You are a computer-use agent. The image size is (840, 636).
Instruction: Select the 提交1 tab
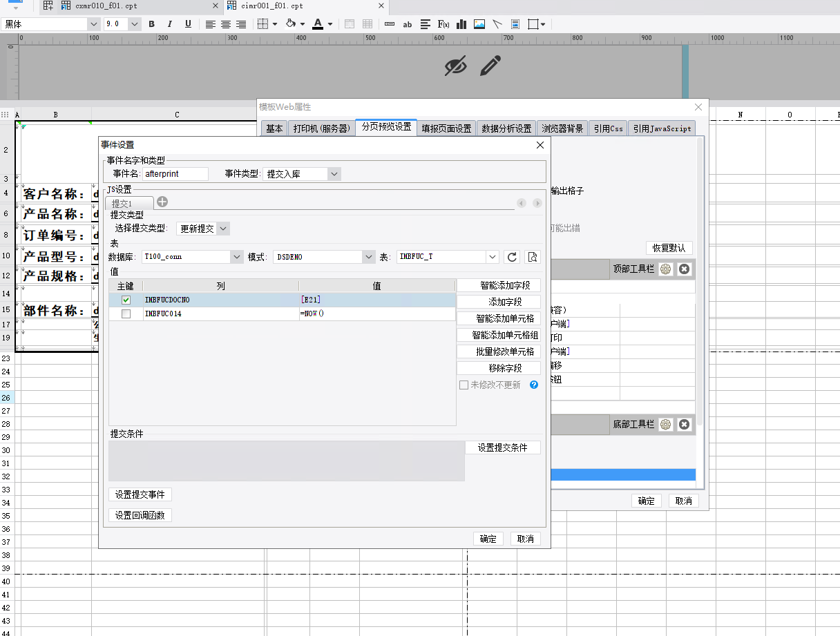[129, 203]
